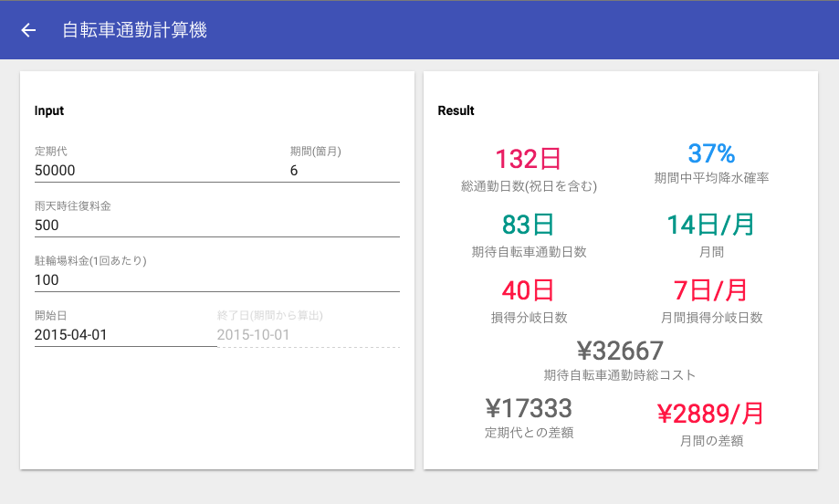Click the Result card heading

click(456, 111)
